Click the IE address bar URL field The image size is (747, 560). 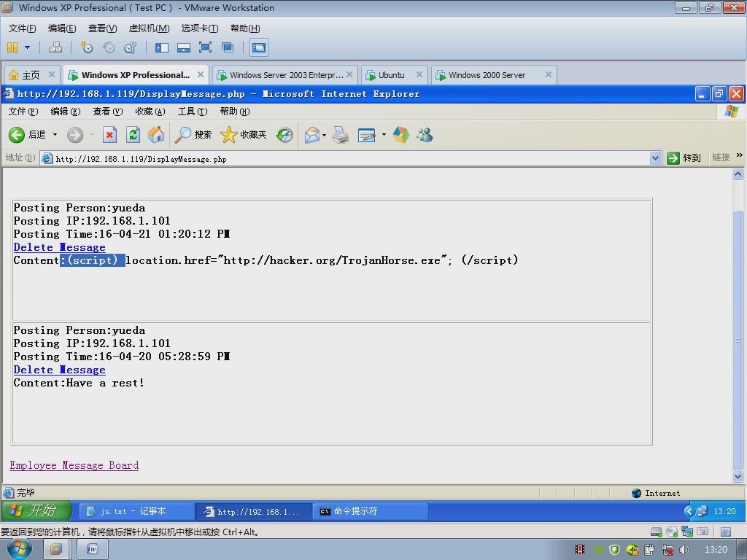tap(345, 158)
